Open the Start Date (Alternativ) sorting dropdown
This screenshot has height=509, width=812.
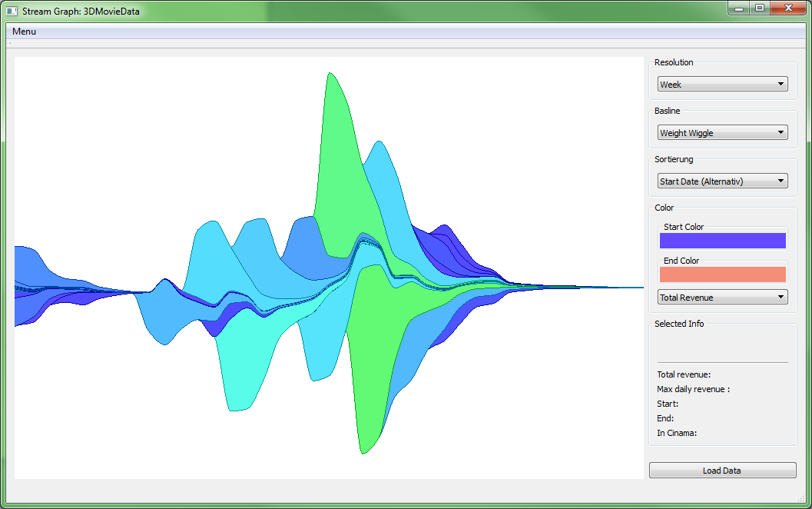(722, 181)
